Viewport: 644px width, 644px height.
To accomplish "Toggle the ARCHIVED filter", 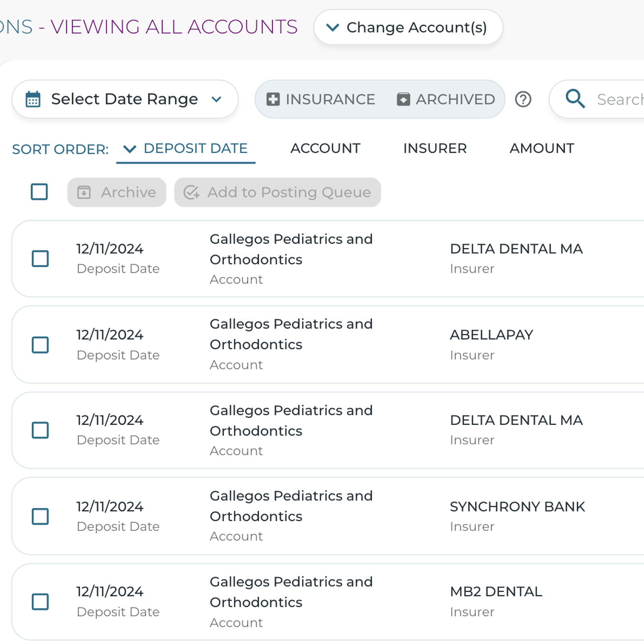I will pos(446,99).
